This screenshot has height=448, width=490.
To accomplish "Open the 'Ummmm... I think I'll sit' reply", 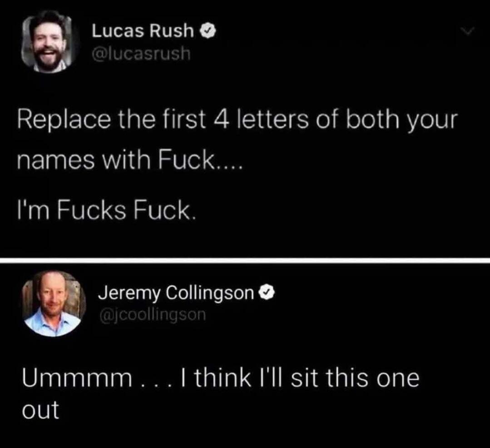I will click(221, 393).
